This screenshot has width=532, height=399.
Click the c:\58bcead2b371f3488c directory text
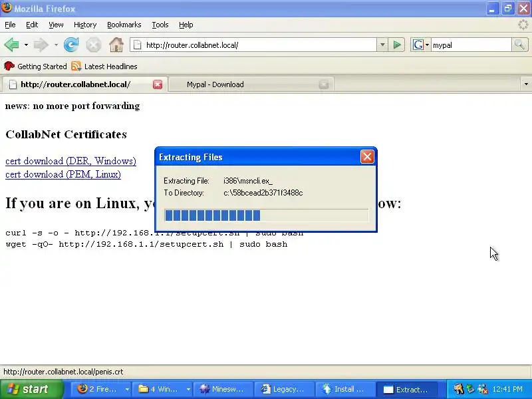(263, 193)
